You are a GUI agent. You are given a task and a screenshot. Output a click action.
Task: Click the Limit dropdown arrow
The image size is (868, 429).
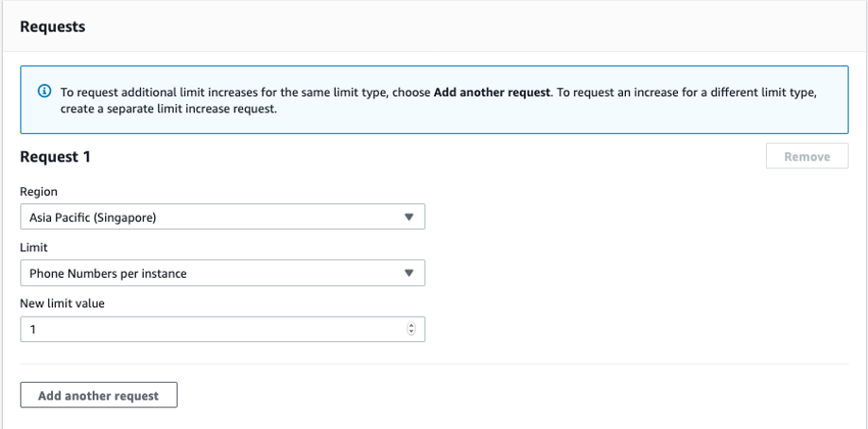[408, 273]
